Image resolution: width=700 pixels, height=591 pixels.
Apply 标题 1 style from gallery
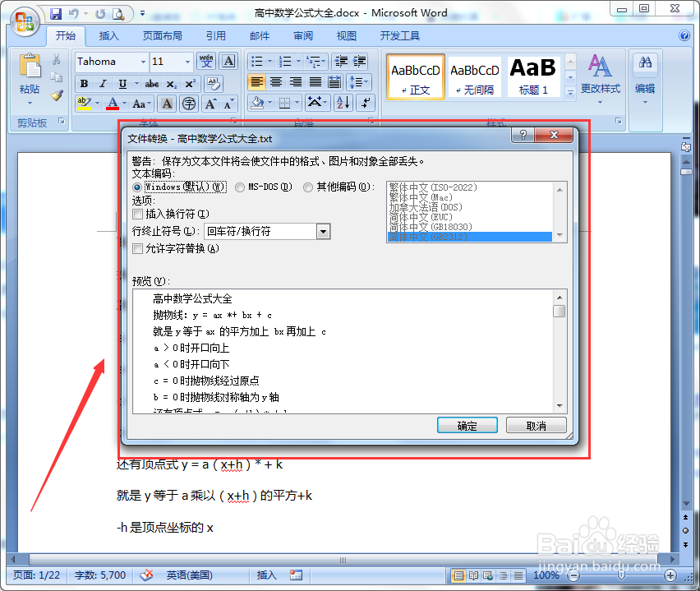(x=533, y=76)
